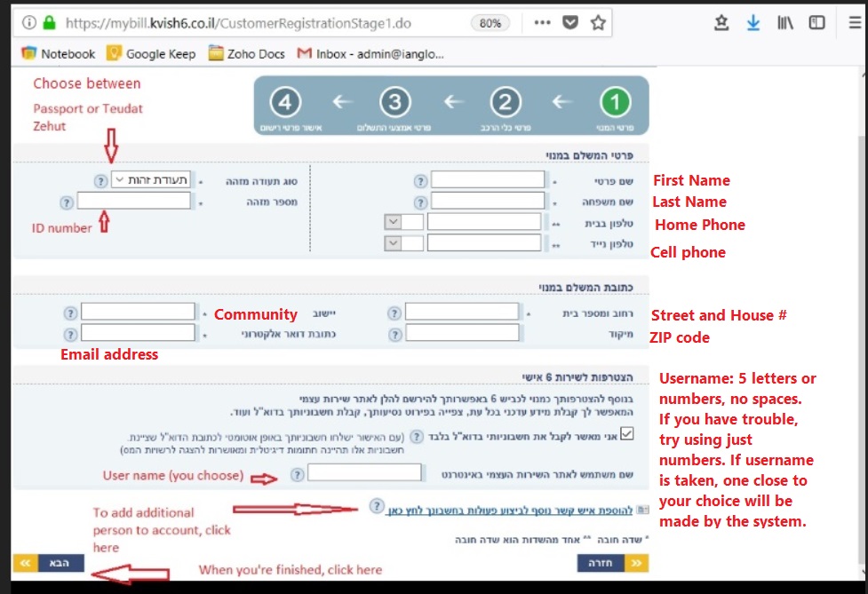Click the Street and House number field
868x594 pixels.
(462, 312)
